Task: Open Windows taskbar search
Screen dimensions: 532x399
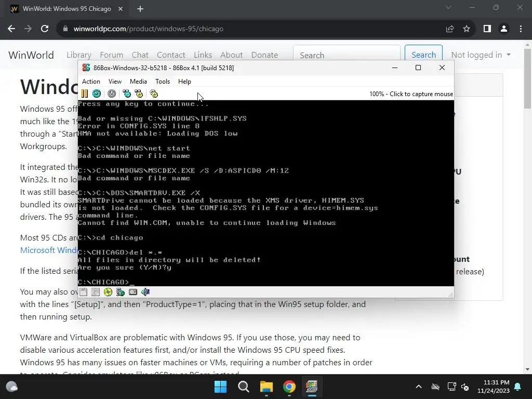Action: (x=244, y=387)
